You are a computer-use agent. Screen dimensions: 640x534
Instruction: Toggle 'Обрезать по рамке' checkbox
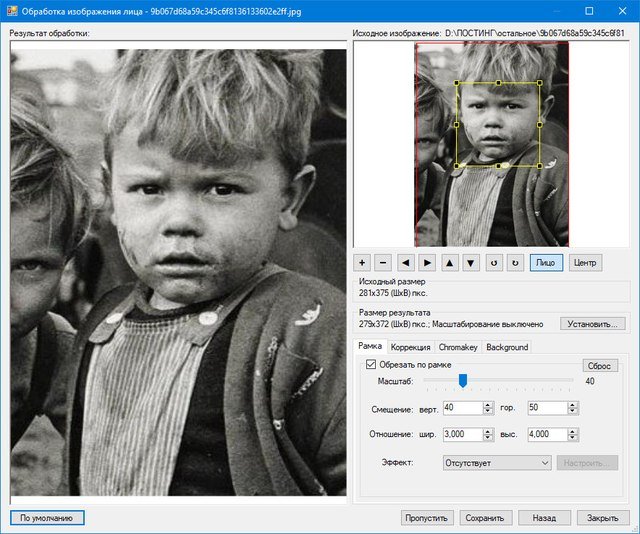click(x=371, y=364)
